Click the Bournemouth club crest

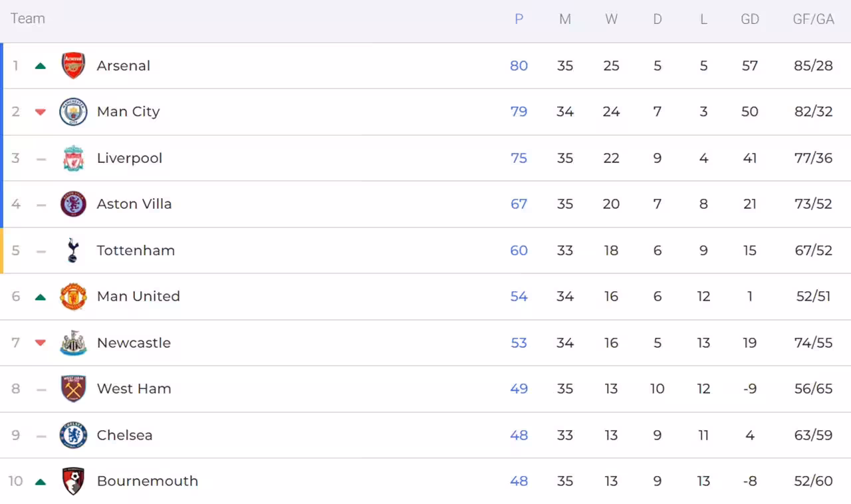pyautogui.click(x=73, y=481)
